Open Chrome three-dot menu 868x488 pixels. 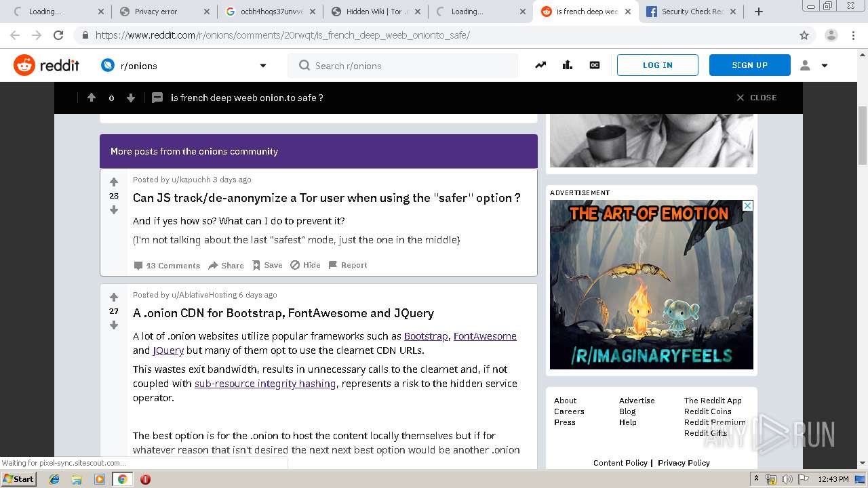(854, 35)
